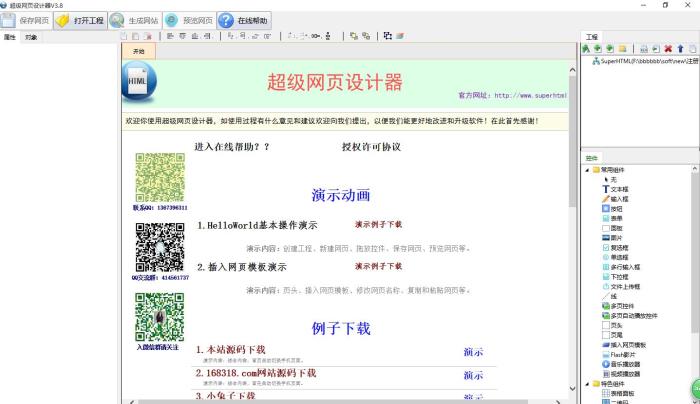Viewport: 700px width, 404px height.
Task: Click the 进入在线帮助 link
Action: (x=232, y=147)
